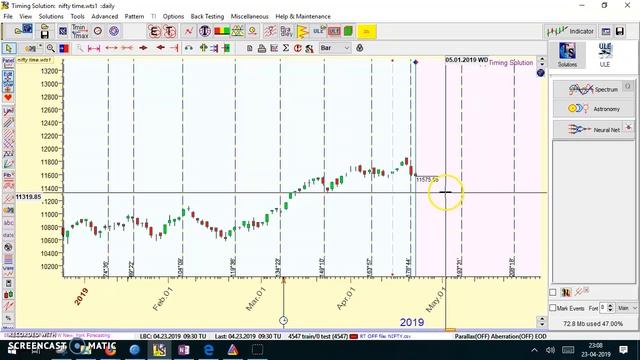Click the yellow zigzag wave icon
640x360 pixels.
[x=302, y=31]
